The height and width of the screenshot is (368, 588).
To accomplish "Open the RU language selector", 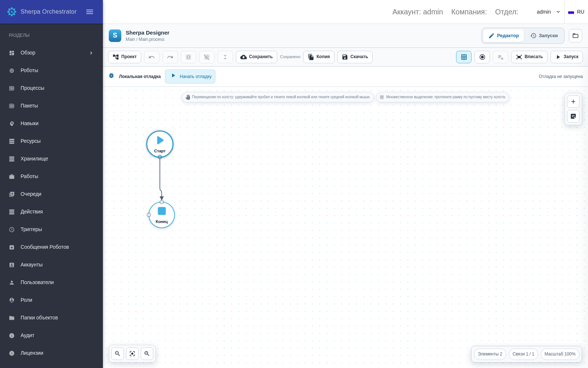I will [576, 12].
